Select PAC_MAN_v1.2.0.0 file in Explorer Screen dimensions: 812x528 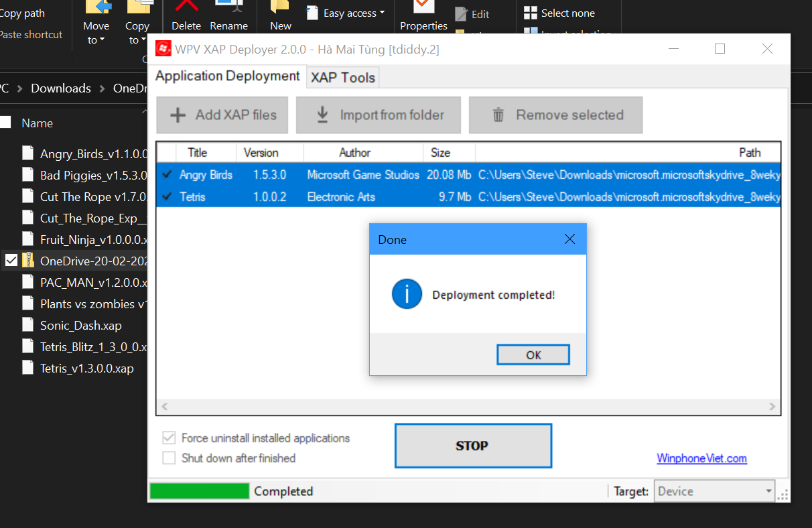pyautogui.click(x=84, y=282)
